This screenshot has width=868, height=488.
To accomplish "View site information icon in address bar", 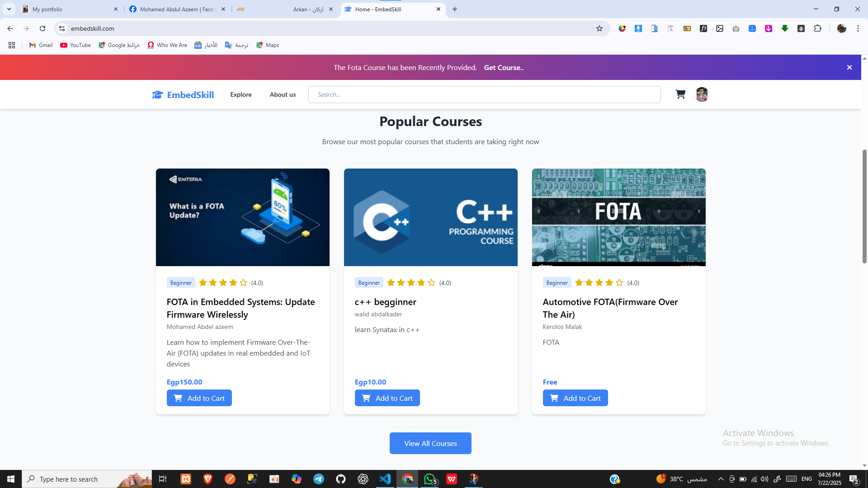I will click(x=62, y=28).
